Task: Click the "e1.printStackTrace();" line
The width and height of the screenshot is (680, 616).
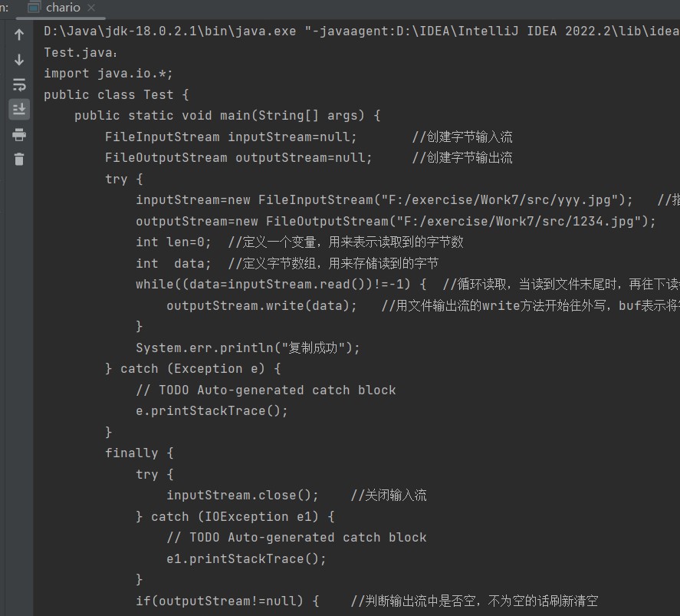Action: click(246, 558)
